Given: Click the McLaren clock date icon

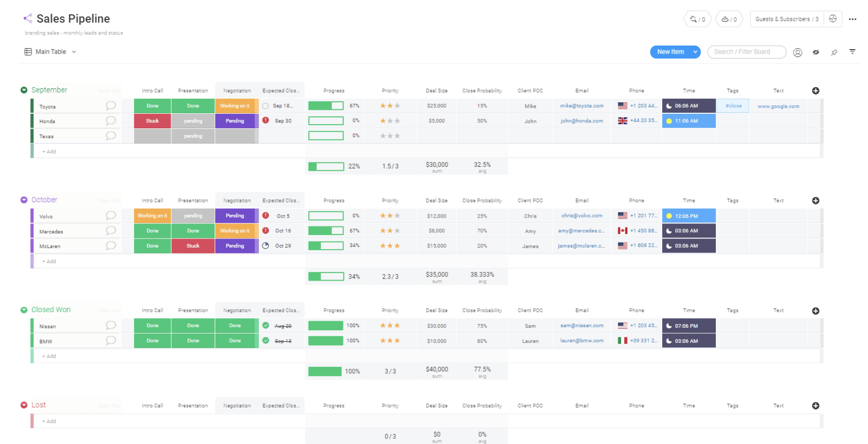Looking at the screenshot, I should [266, 246].
